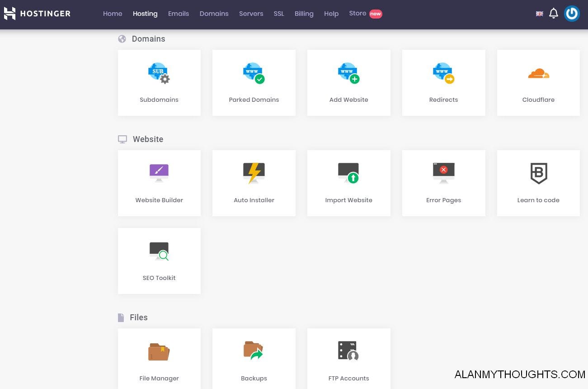
Task: Open the FTP Accounts server icon
Action: [x=348, y=351]
